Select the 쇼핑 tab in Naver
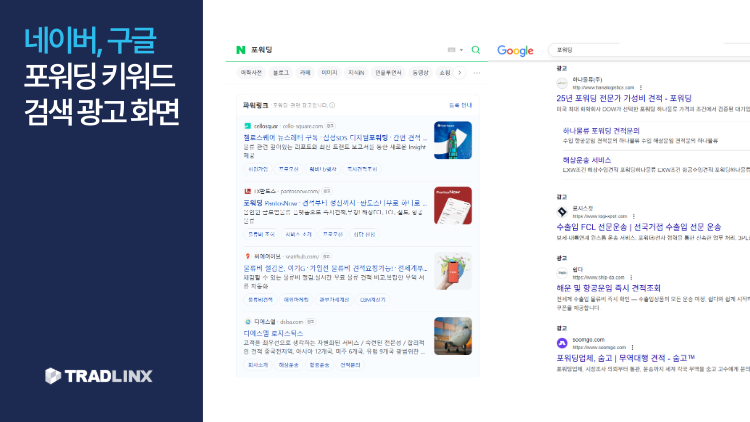 pos(445,73)
